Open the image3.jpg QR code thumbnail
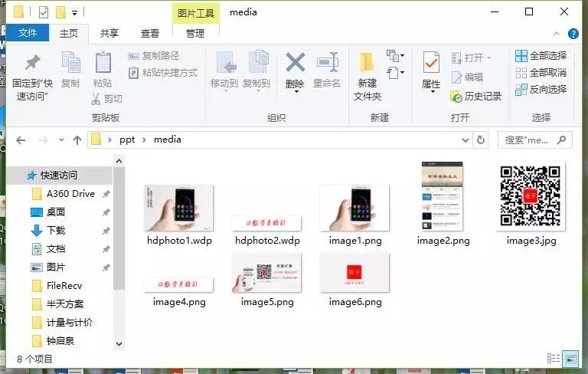 [x=531, y=196]
